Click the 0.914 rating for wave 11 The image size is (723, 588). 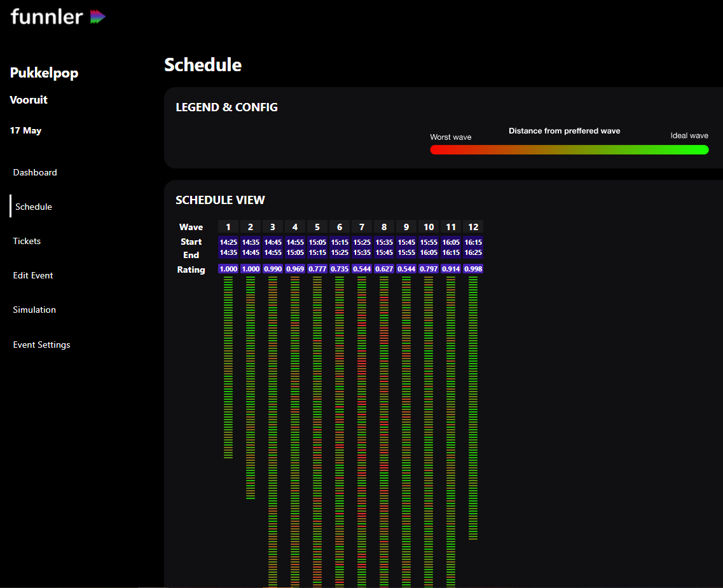tap(451, 269)
